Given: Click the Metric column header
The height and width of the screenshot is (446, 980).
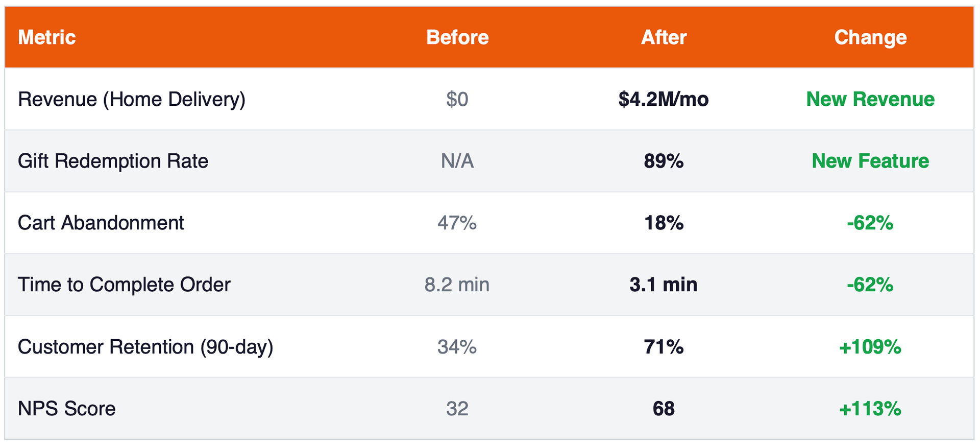Looking at the screenshot, I should (x=47, y=37).
